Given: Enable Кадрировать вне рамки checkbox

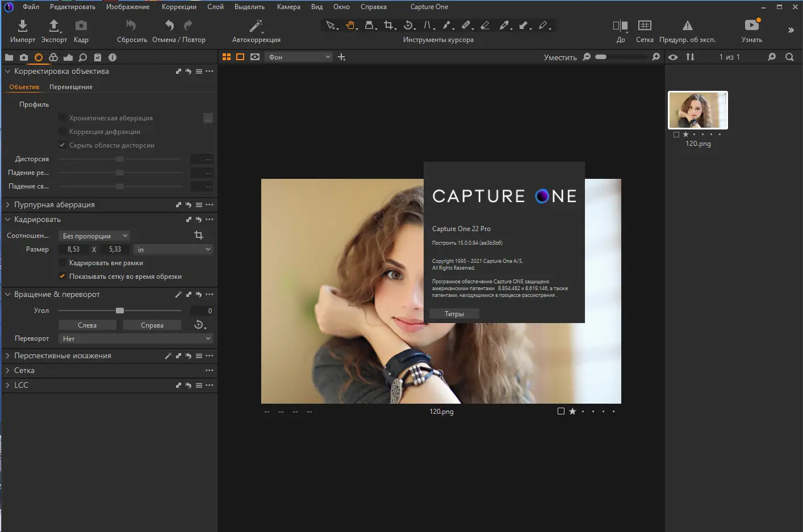Looking at the screenshot, I should pyautogui.click(x=61, y=262).
